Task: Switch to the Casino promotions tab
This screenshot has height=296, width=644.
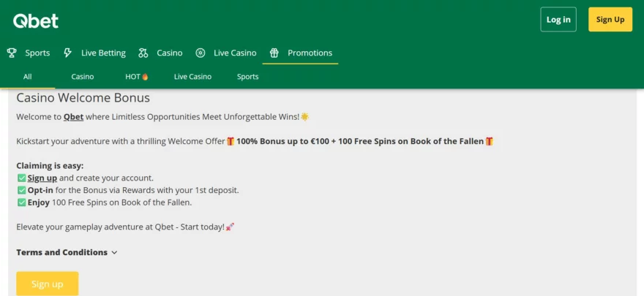Action: pos(83,77)
